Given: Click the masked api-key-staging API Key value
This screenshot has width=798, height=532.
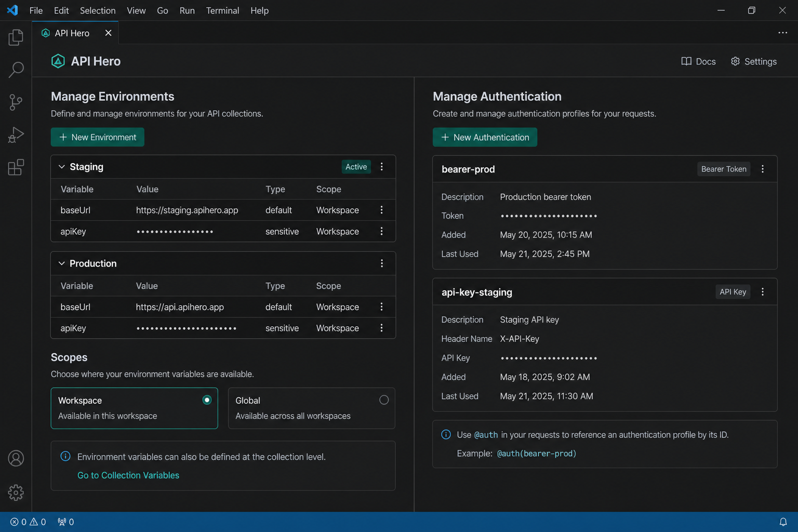Looking at the screenshot, I should [x=549, y=358].
